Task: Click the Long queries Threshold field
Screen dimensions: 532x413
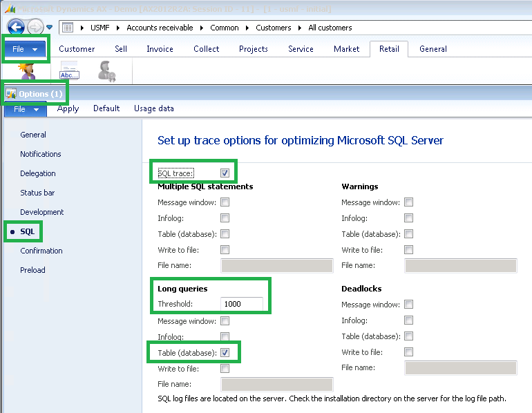Action: tap(242, 304)
